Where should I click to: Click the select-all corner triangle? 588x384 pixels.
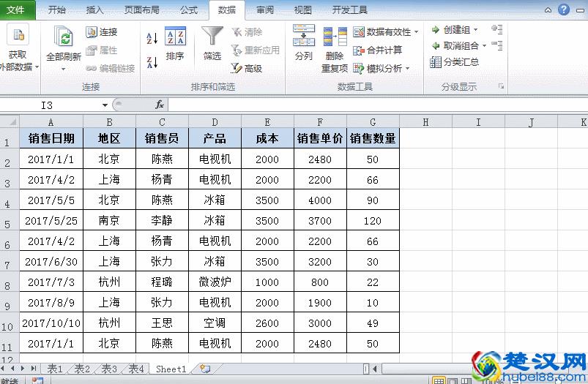[12, 121]
